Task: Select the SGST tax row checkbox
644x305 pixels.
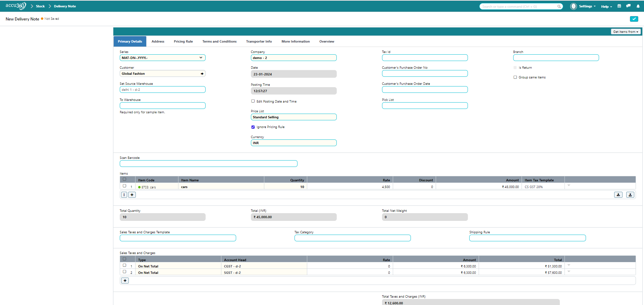Action: tap(124, 272)
